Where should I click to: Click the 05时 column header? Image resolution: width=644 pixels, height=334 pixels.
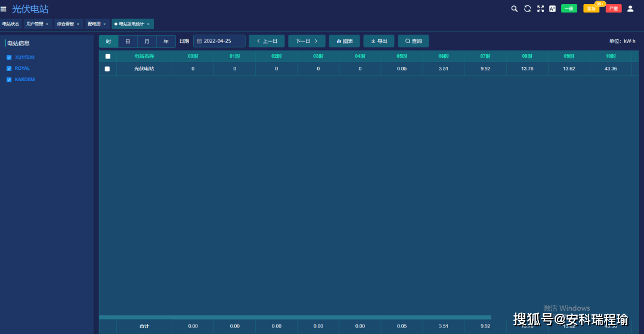tap(402, 56)
